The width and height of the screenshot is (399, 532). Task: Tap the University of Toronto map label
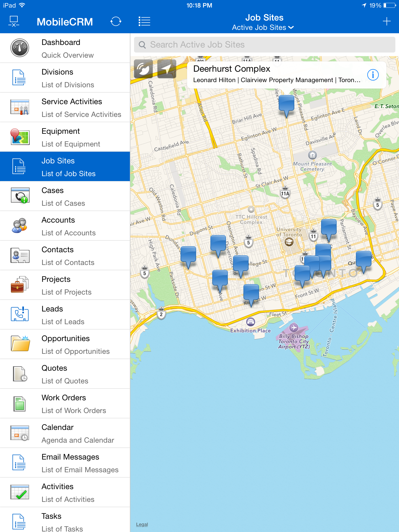point(289,232)
